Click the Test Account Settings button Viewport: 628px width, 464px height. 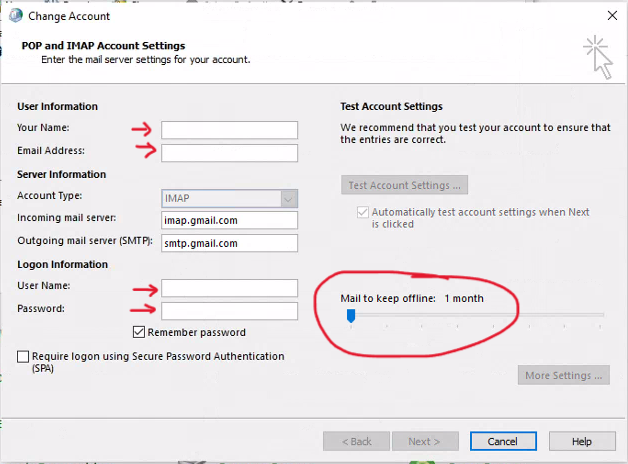point(405,185)
